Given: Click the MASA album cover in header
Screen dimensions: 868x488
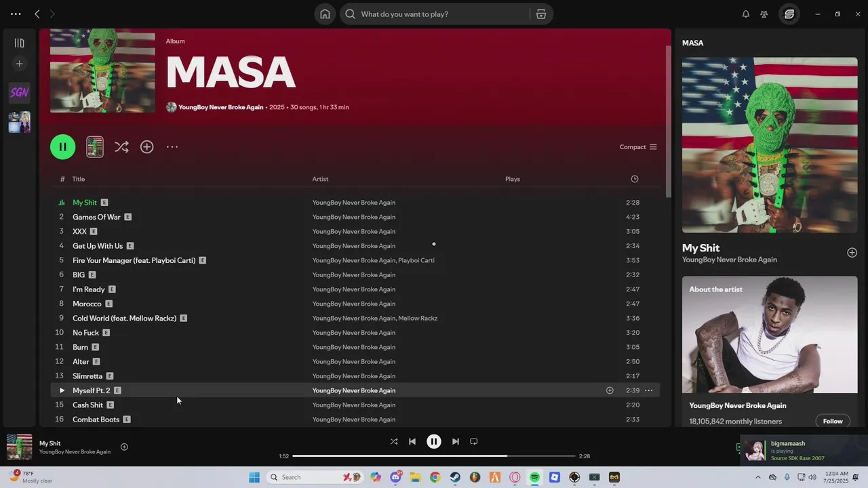Looking at the screenshot, I should pos(102,70).
